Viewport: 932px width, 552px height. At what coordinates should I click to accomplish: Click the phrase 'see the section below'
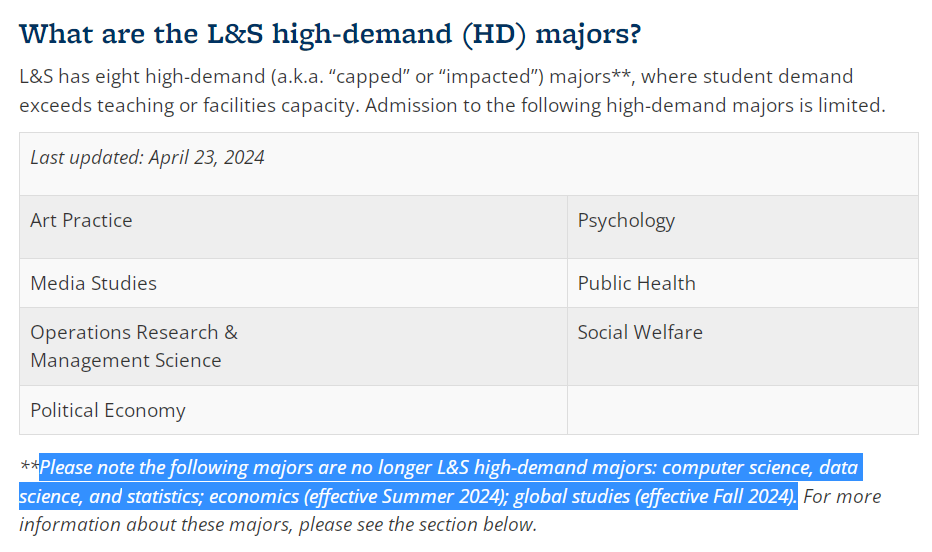pos(446,525)
